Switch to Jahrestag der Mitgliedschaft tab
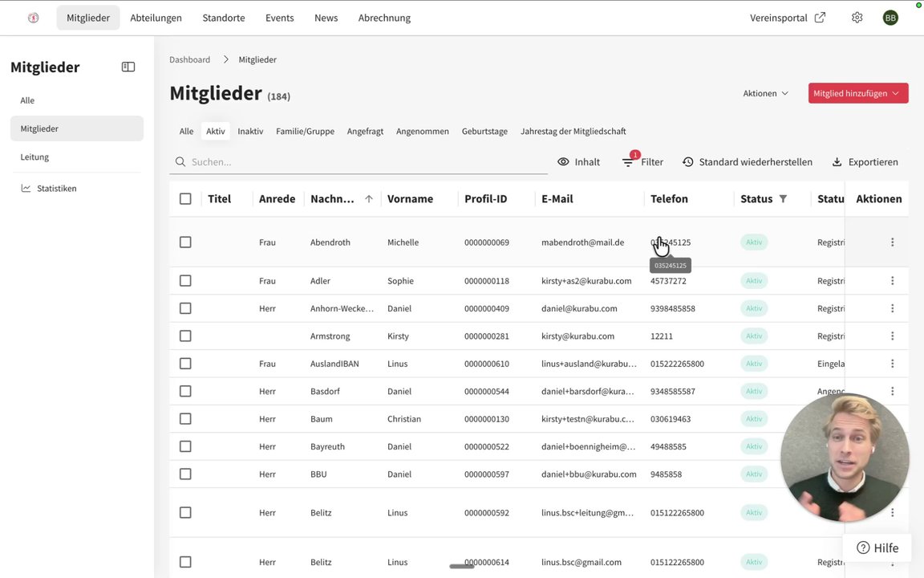The width and height of the screenshot is (924, 578). pos(573,131)
